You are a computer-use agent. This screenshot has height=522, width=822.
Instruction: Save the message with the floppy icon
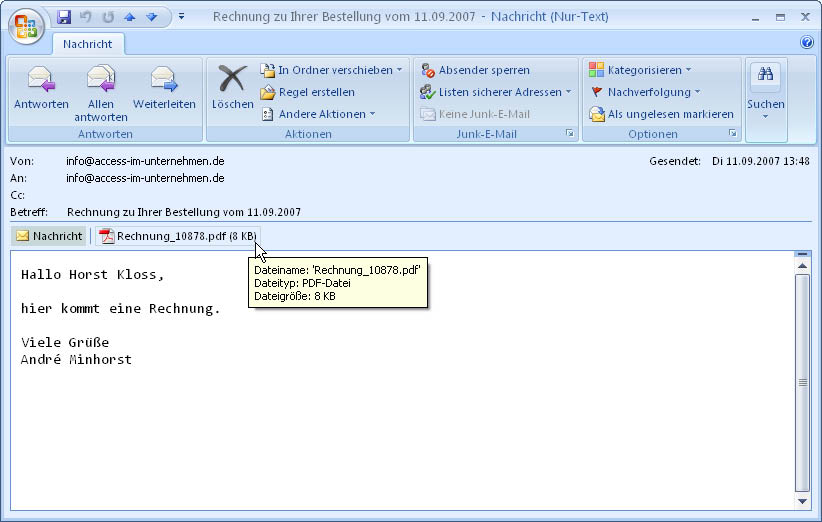[x=64, y=17]
